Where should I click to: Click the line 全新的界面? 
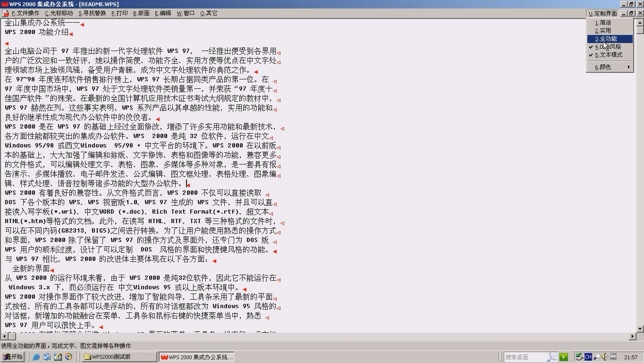31,268
